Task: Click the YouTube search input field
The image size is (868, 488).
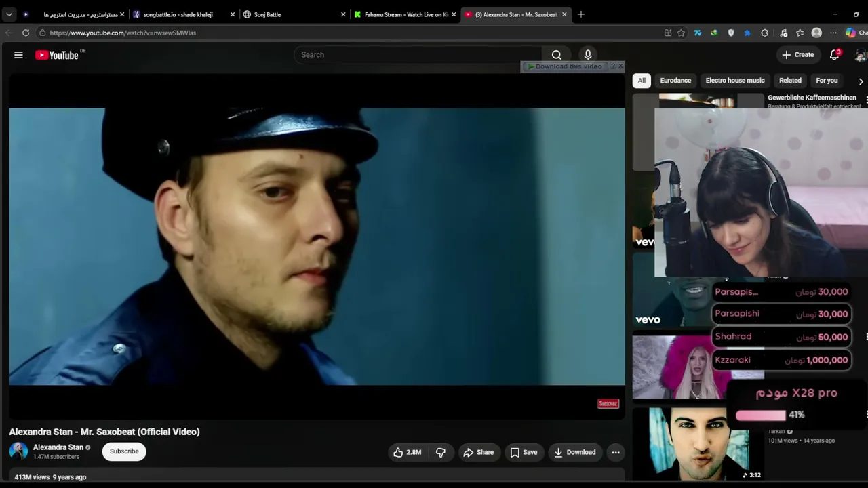Action: point(418,55)
